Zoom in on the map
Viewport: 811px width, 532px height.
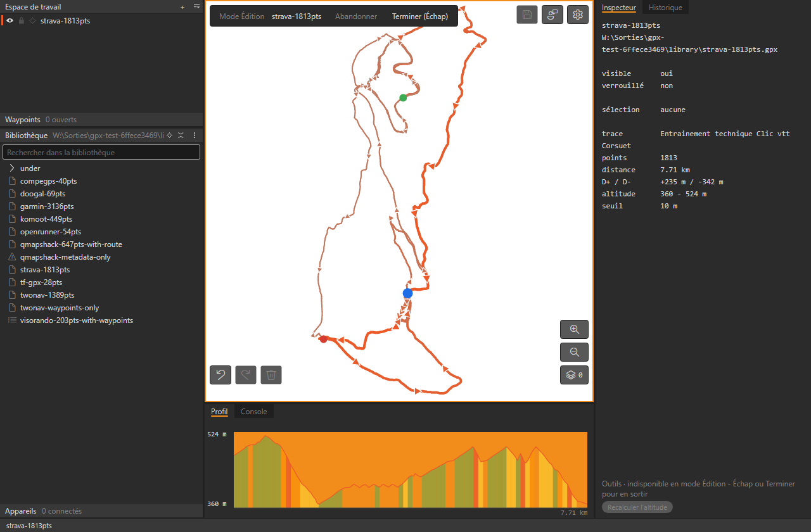point(574,329)
